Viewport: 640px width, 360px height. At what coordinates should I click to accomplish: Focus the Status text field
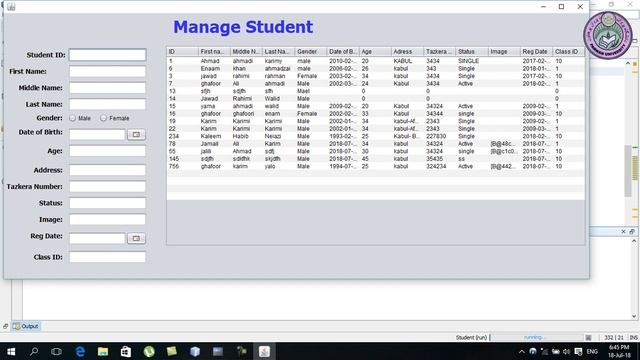[107, 203]
